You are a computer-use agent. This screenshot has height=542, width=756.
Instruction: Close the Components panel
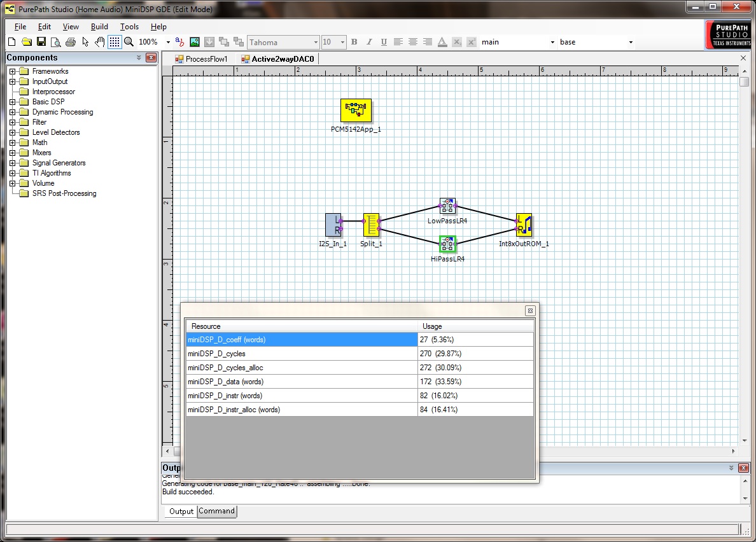(x=151, y=57)
